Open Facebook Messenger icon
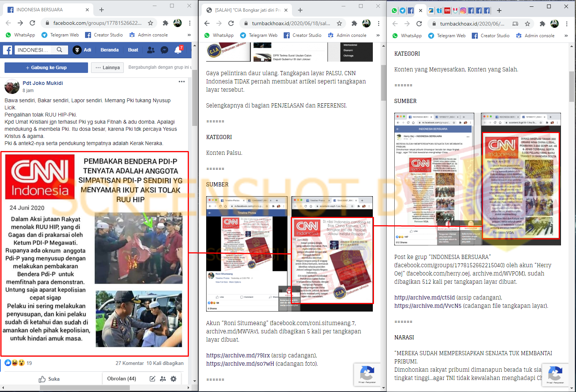Image resolution: width=576 pixels, height=392 pixels. click(164, 50)
